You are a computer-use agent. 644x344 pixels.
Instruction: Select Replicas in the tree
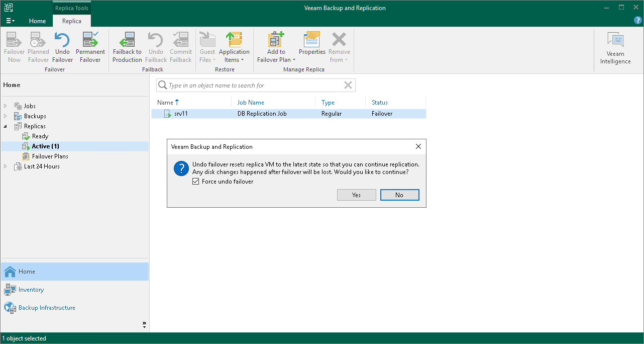(x=35, y=126)
